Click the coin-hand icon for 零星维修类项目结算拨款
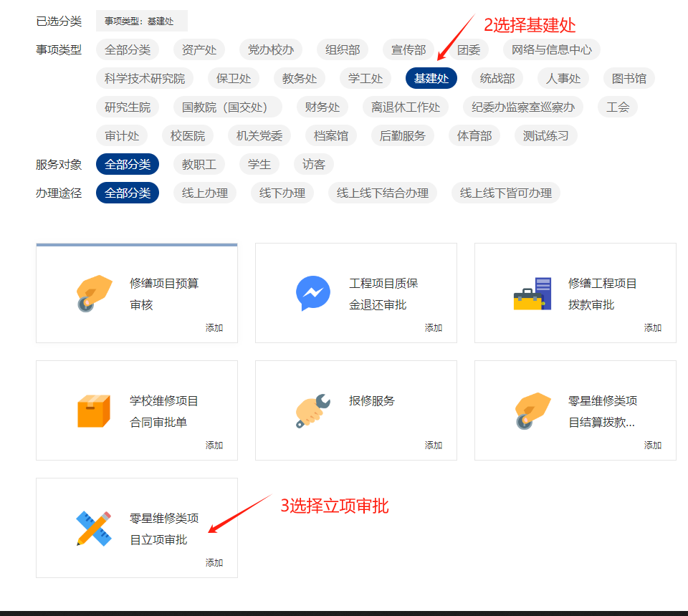Screen dimensions: 688x616 coord(532,411)
